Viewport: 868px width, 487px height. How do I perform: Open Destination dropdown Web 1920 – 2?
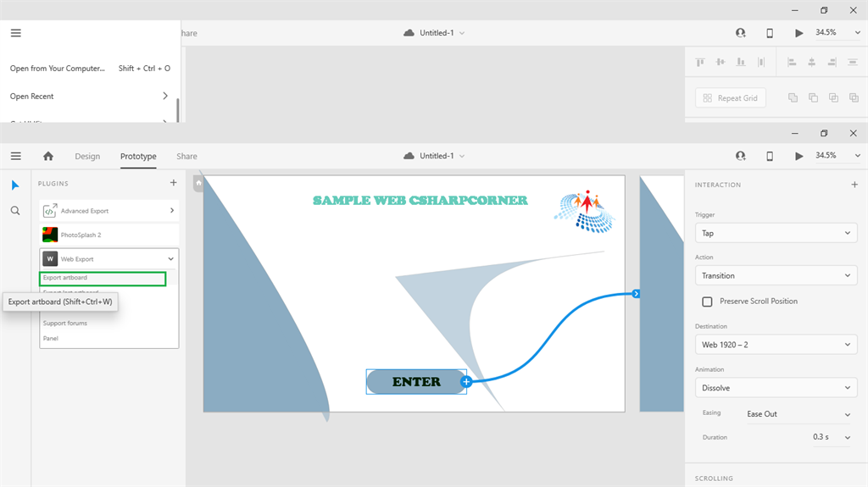click(776, 344)
